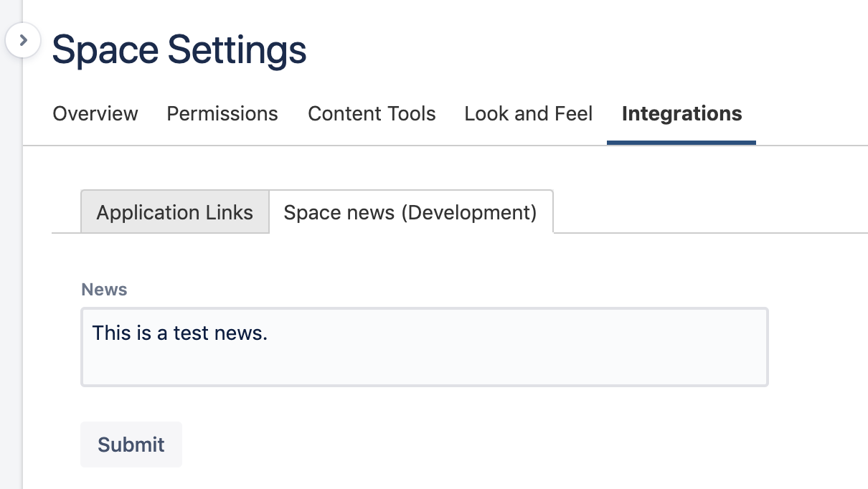Screen dimensions: 868x489
Task: Focus the News field below its label
Action: pyautogui.click(x=425, y=346)
